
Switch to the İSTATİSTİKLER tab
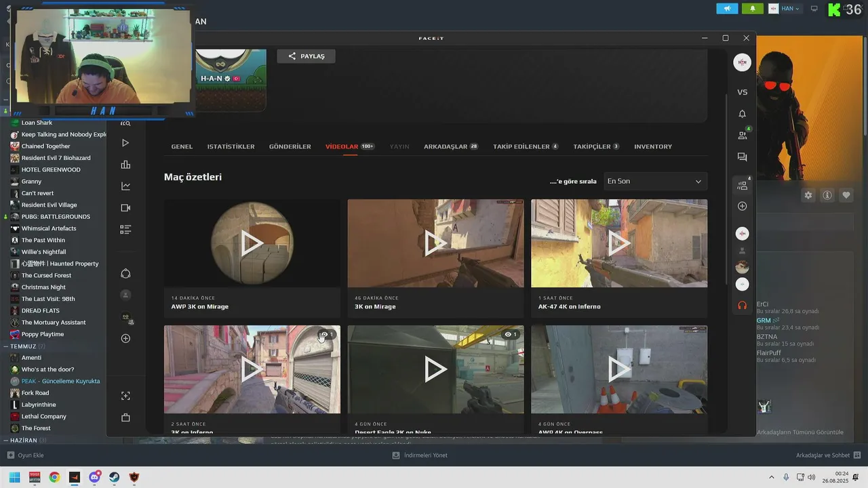(231, 146)
